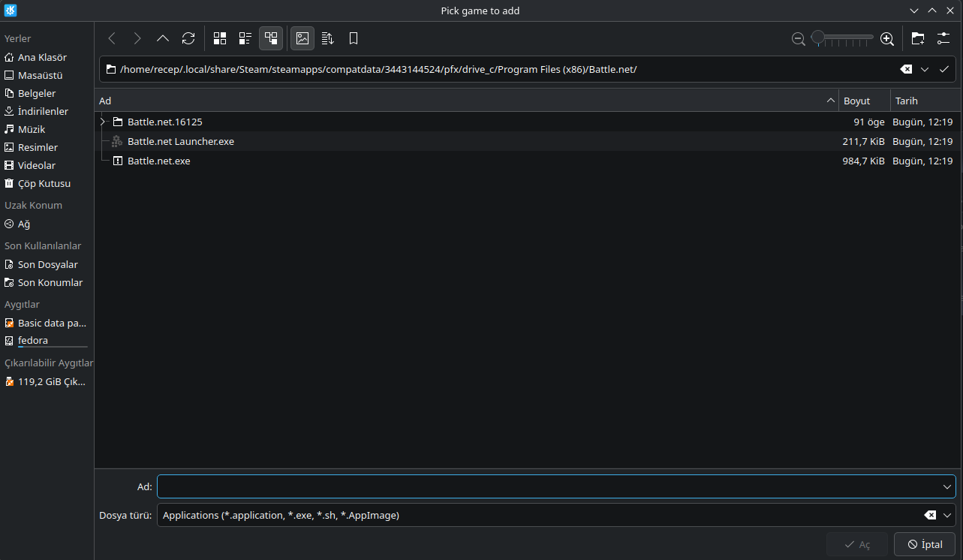Open Videolar in places
Screen dimensions: 963x560
(x=47, y=165)
